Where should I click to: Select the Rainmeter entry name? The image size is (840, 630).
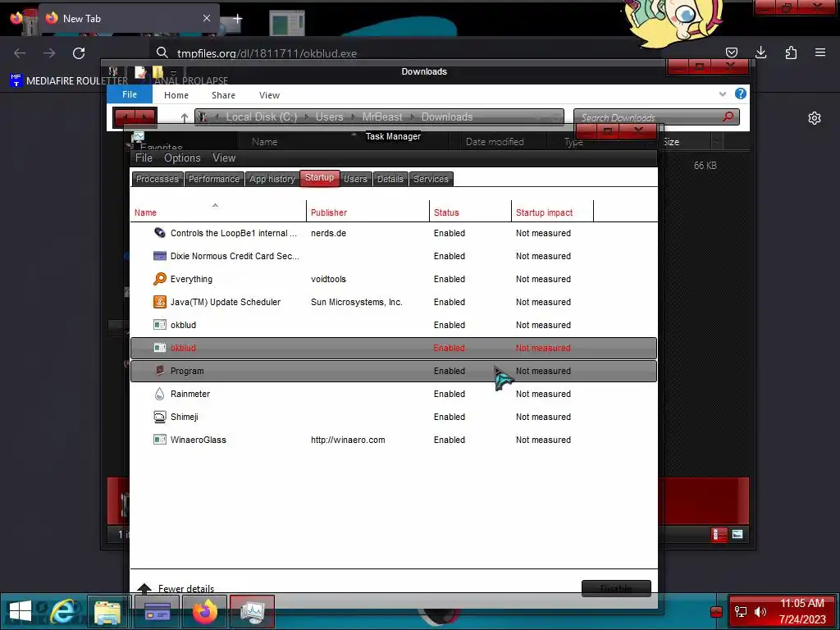click(x=190, y=394)
